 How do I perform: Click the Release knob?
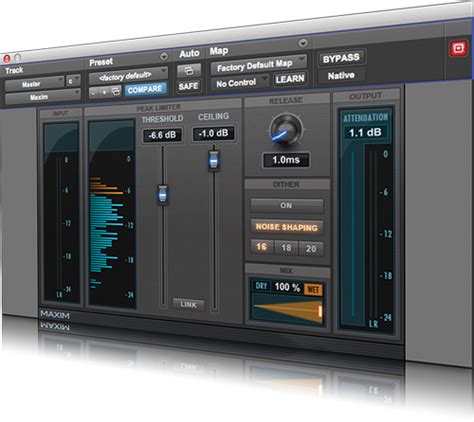286,131
